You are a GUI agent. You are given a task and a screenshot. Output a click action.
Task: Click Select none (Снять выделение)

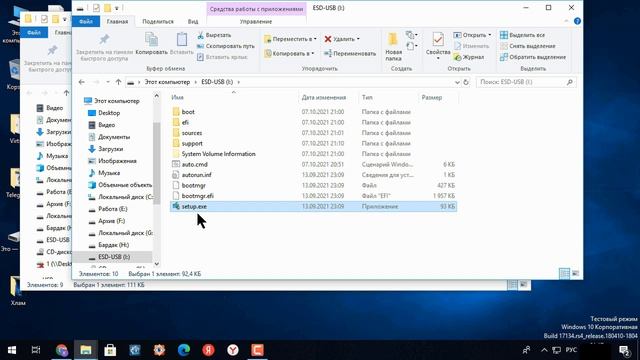pos(528,46)
